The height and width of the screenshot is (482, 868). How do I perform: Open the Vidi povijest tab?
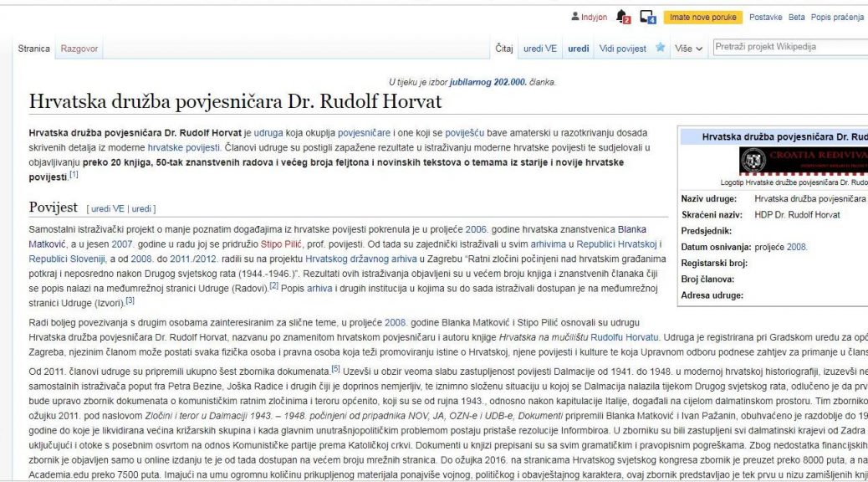click(x=623, y=49)
